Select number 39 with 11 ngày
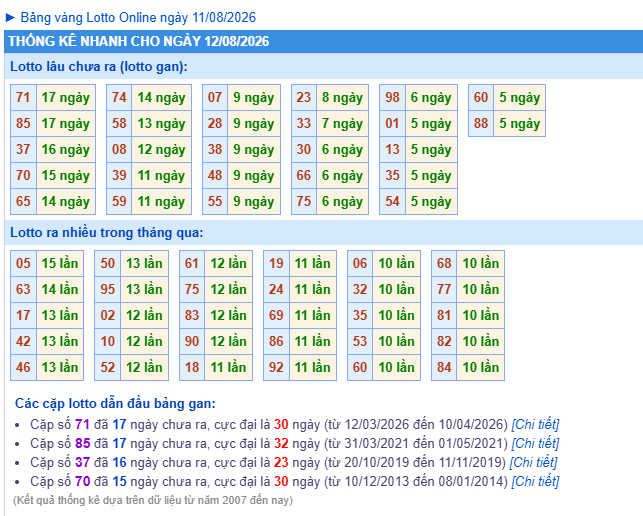The width and height of the screenshot is (643, 516). tap(119, 176)
